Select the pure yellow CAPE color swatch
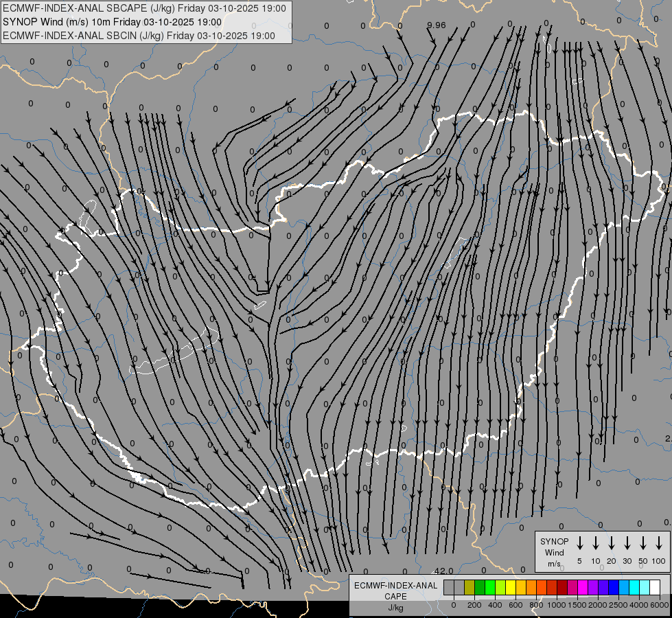672x618 pixels. pyautogui.click(x=511, y=587)
